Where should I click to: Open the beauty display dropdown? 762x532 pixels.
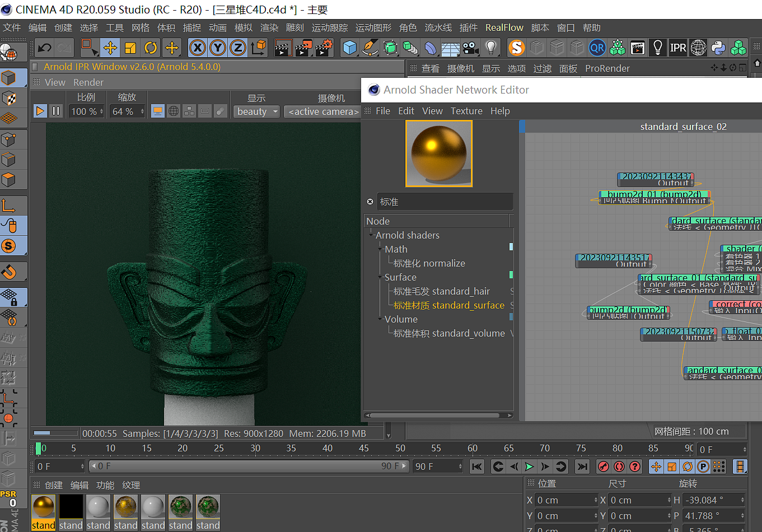[x=257, y=111]
